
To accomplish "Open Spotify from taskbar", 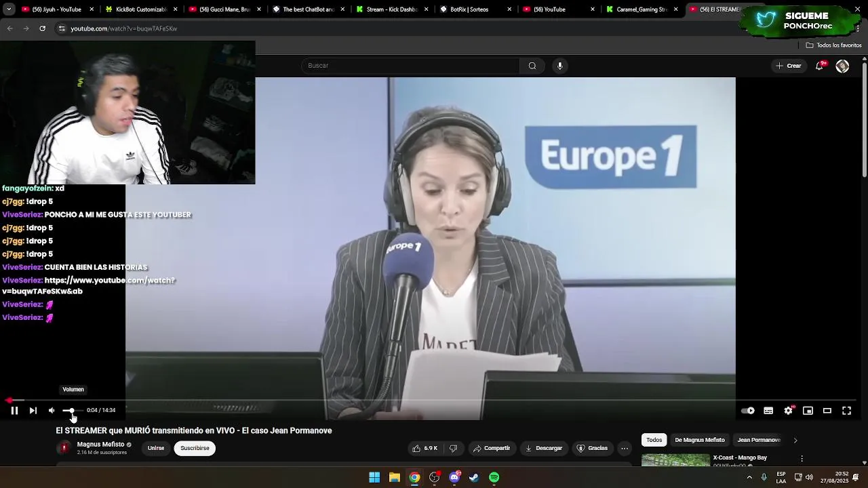I will tap(494, 477).
